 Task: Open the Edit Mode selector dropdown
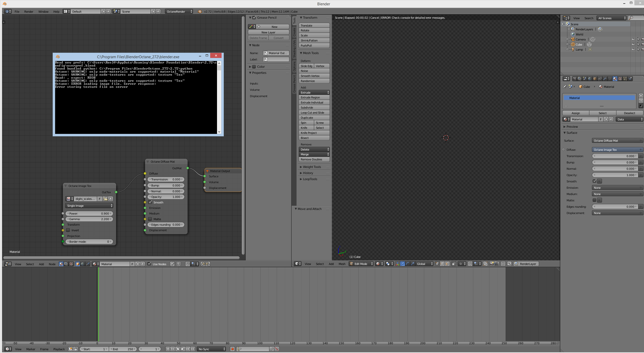(361, 264)
